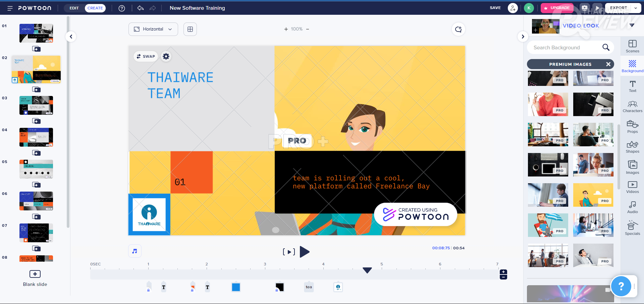This screenshot has height=304, width=644.
Task: Click the timeline add-time plus button
Action: point(503,272)
